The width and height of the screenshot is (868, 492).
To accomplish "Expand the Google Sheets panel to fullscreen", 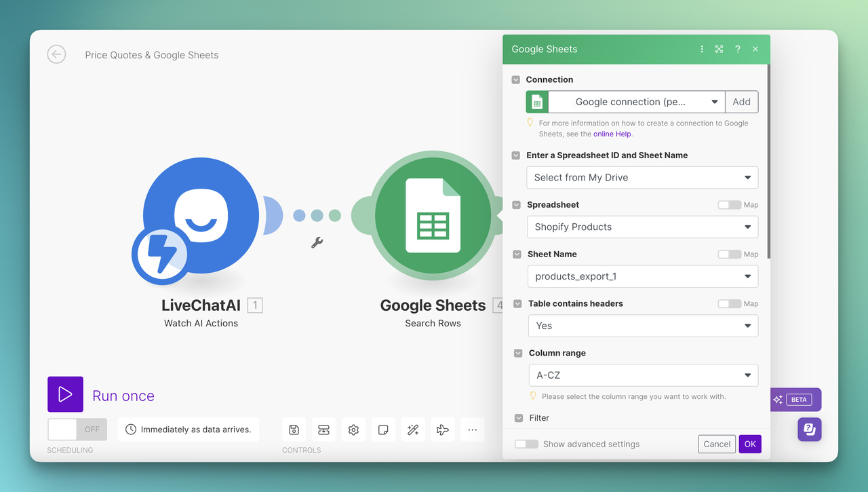I will [719, 49].
